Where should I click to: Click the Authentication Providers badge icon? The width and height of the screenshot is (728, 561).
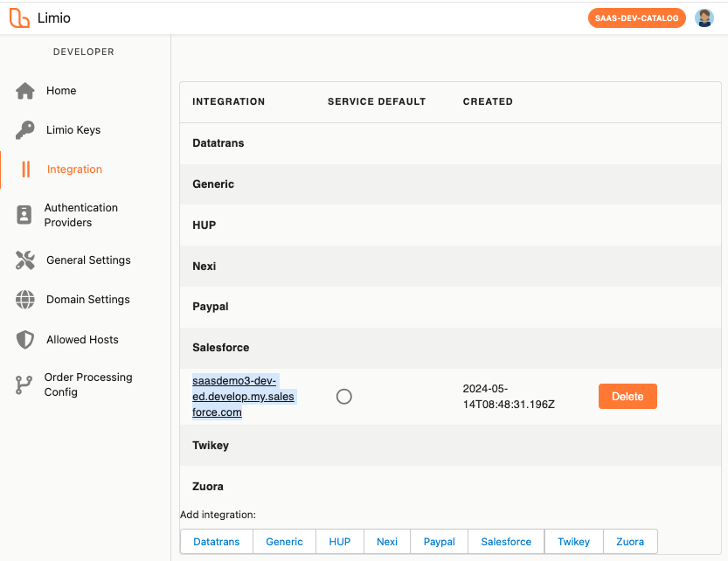click(x=24, y=215)
